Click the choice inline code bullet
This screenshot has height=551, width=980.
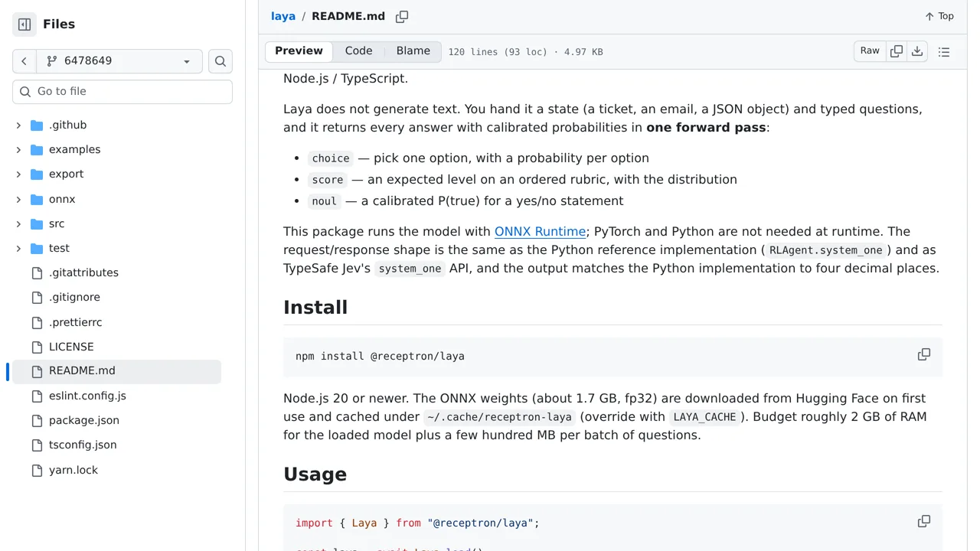click(x=331, y=158)
